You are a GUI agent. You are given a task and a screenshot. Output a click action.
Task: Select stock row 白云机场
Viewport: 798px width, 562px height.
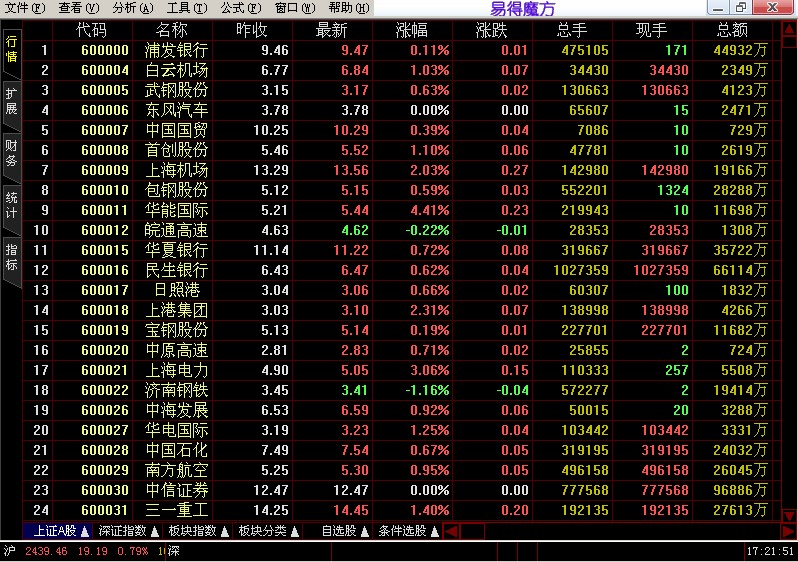click(401, 70)
